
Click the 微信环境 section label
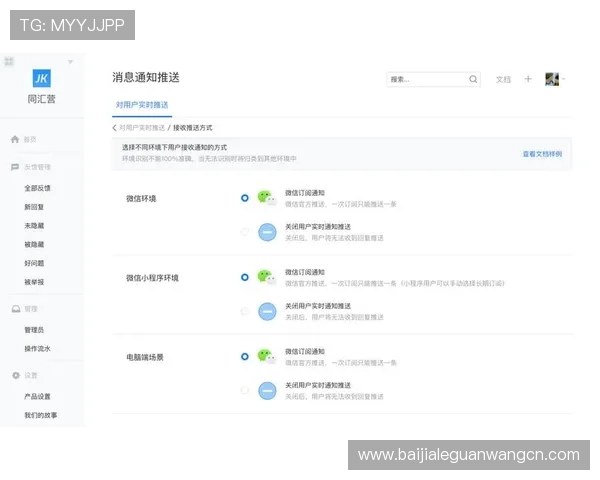click(x=141, y=198)
